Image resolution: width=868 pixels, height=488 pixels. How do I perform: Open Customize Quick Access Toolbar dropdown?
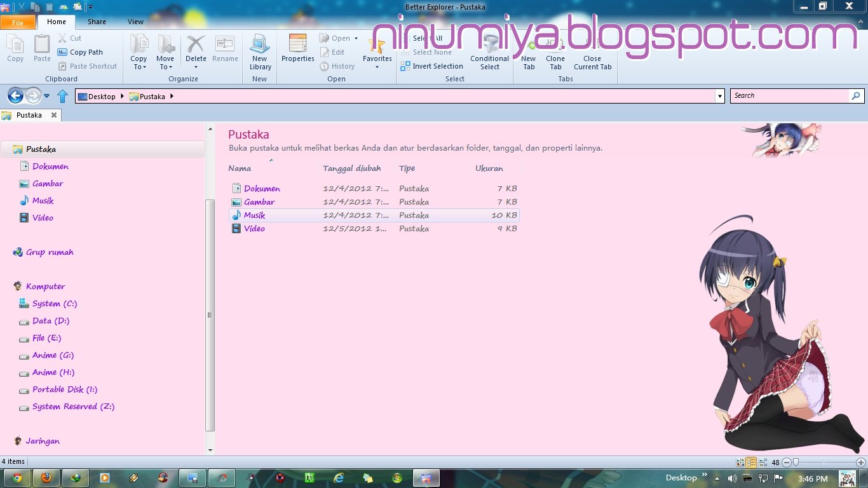point(90,7)
